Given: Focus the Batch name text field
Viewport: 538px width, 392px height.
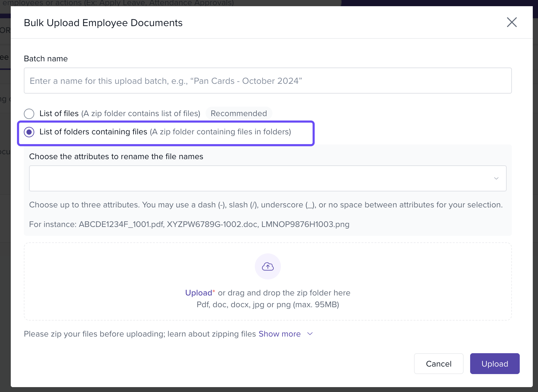Looking at the screenshot, I should pyautogui.click(x=268, y=81).
